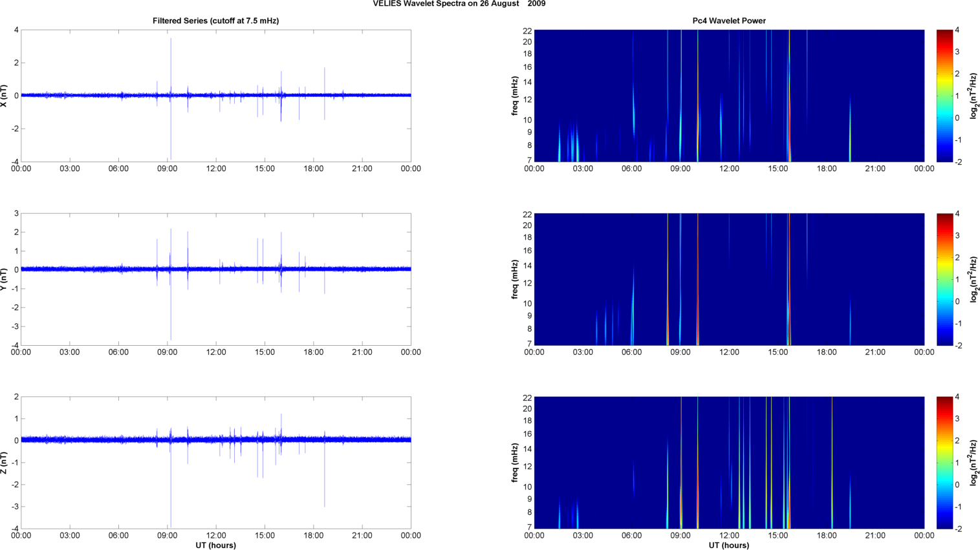The width and height of the screenshot is (980, 550).
Task: Click the Pc4 Wavelet Power heading
Action: (728, 21)
